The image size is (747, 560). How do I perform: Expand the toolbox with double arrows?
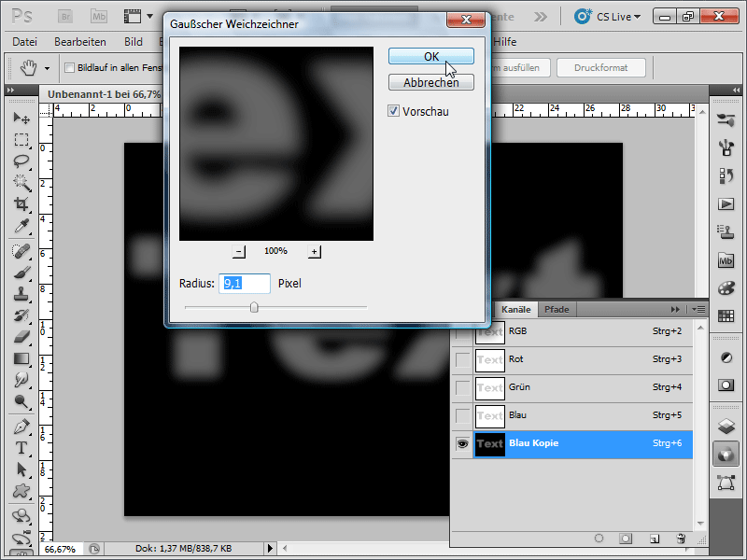11,90
